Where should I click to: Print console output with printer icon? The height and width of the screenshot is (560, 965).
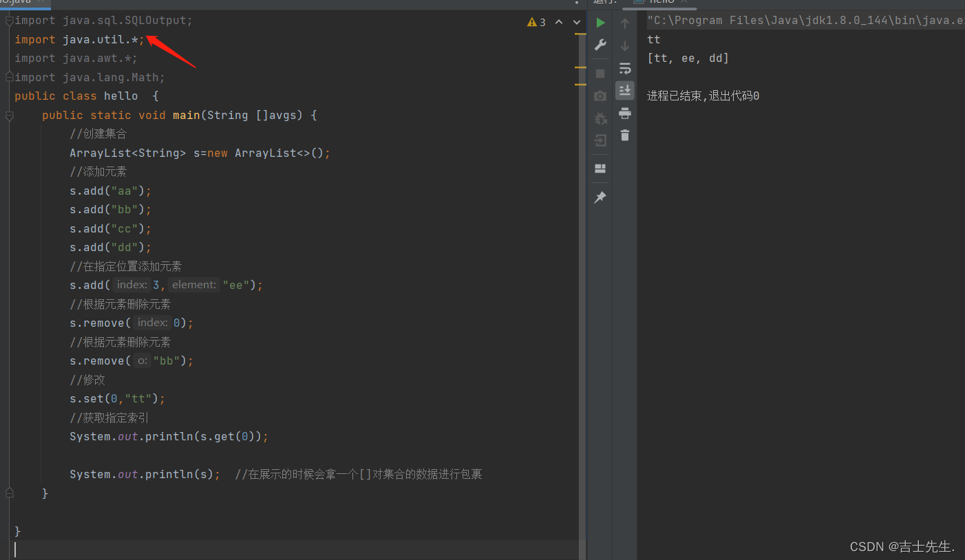[x=625, y=113]
